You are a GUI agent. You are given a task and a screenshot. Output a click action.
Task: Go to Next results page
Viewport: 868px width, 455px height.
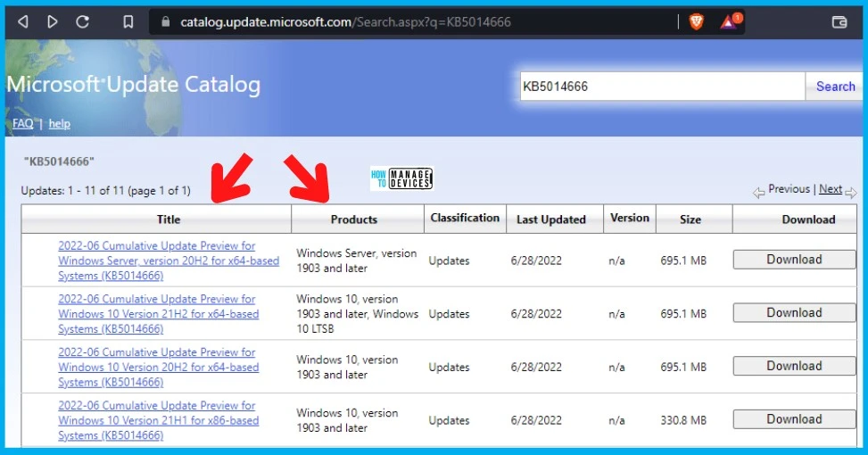point(831,189)
